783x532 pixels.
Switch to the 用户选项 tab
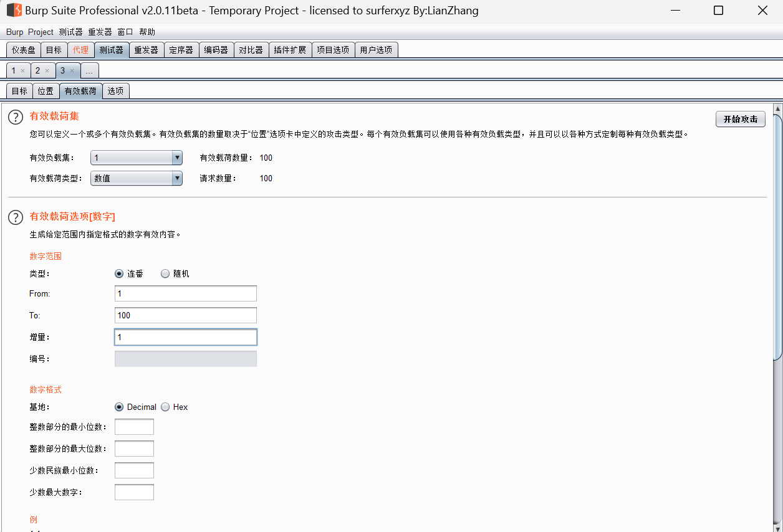(x=376, y=50)
